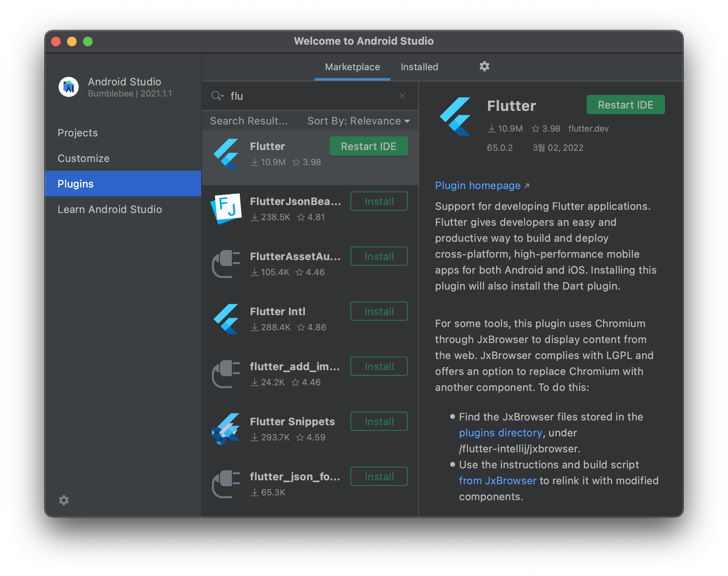This screenshot has height=576, width=728.
Task: Click the 65.3K downloads count
Action: (x=268, y=492)
